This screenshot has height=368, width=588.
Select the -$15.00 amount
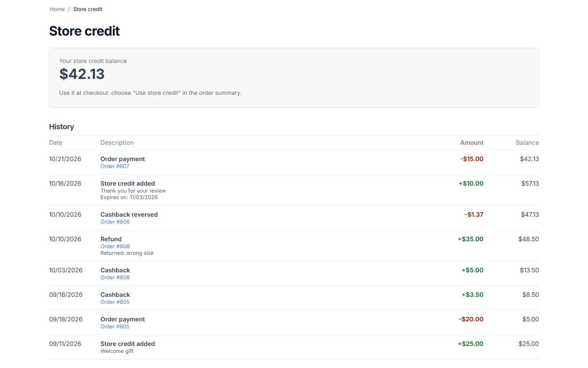pos(472,159)
